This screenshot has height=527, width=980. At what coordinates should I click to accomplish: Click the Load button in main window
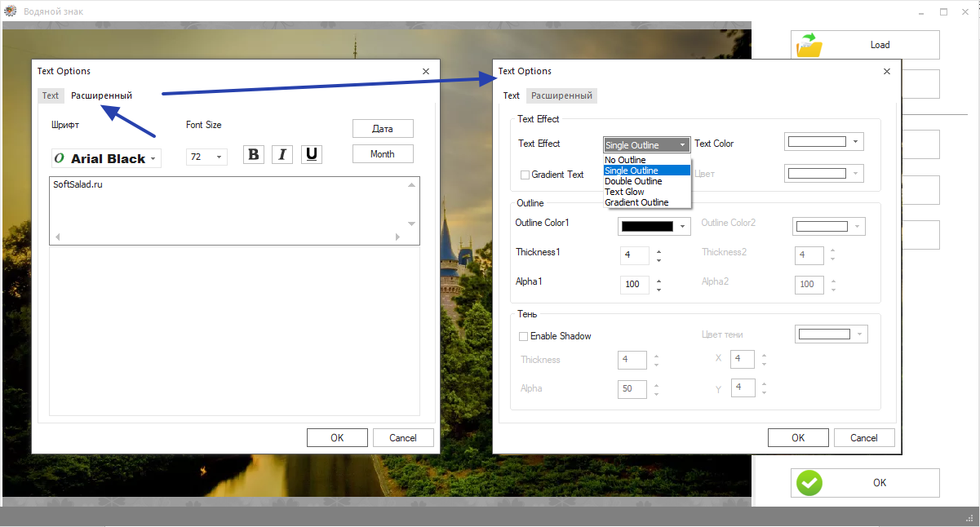point(865,45)
